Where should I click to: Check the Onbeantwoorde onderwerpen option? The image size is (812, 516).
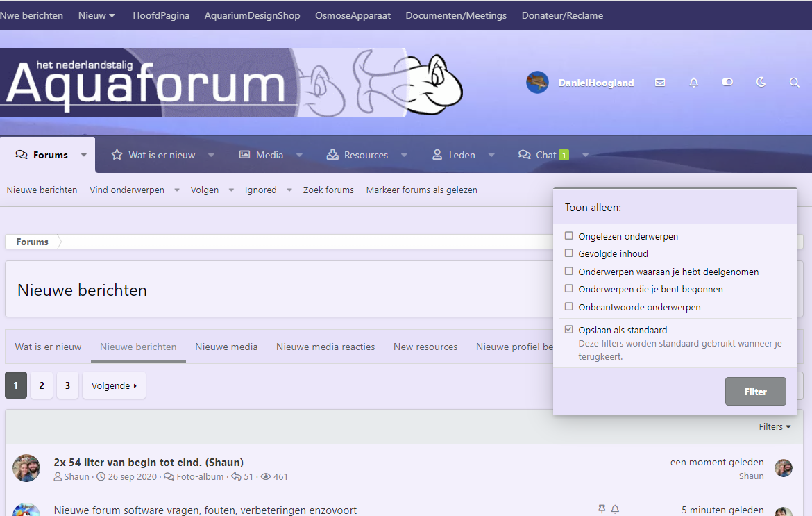(569, 307)
